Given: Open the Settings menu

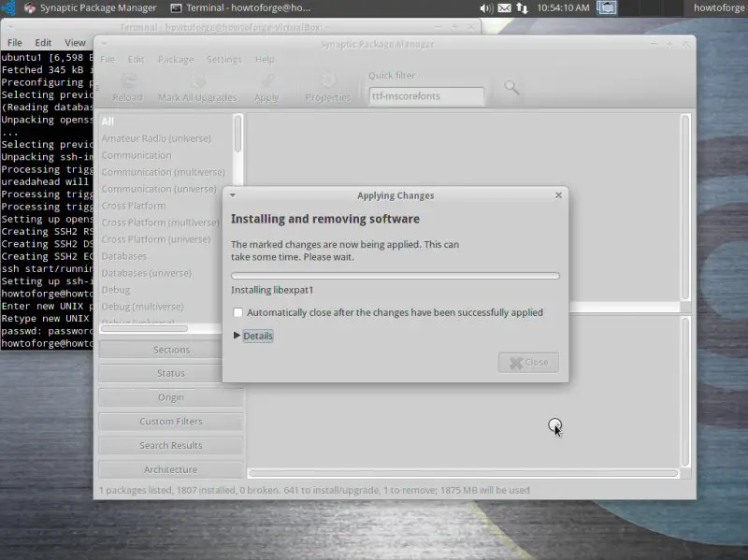Looking at the screenshot, I should [223, 59].
